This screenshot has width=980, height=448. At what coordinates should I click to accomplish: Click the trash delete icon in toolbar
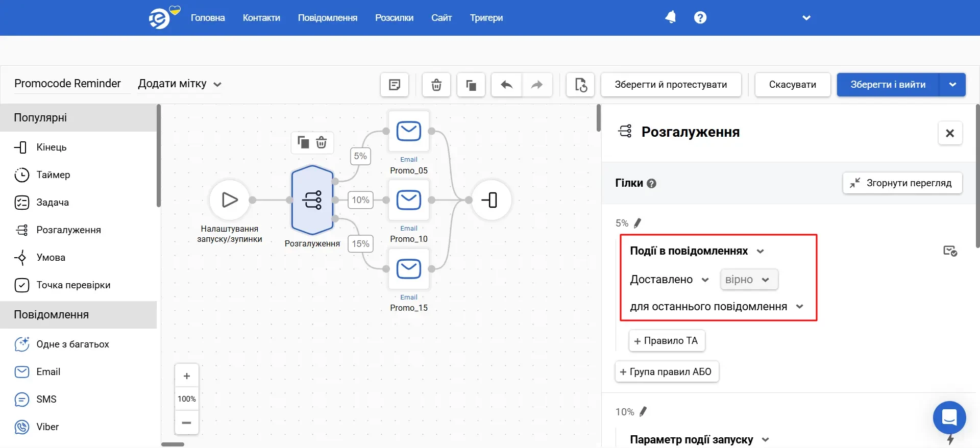coord(436,85)
